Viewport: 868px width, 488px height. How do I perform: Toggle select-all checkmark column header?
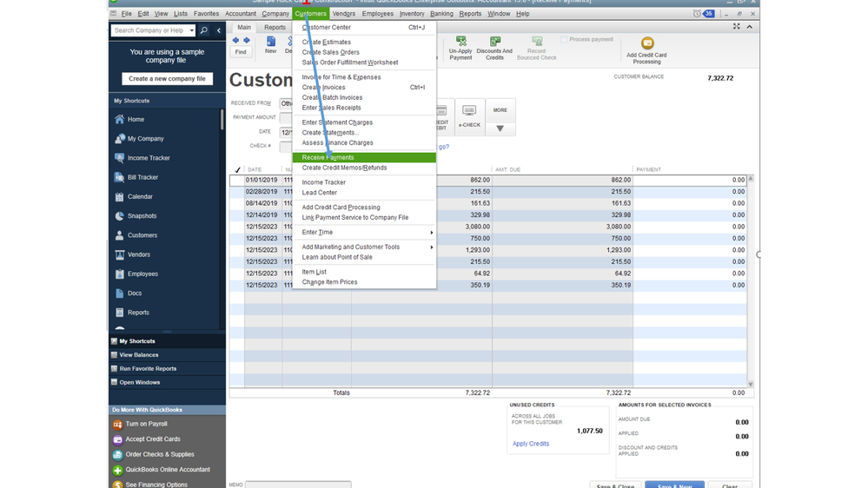(237, 170)
